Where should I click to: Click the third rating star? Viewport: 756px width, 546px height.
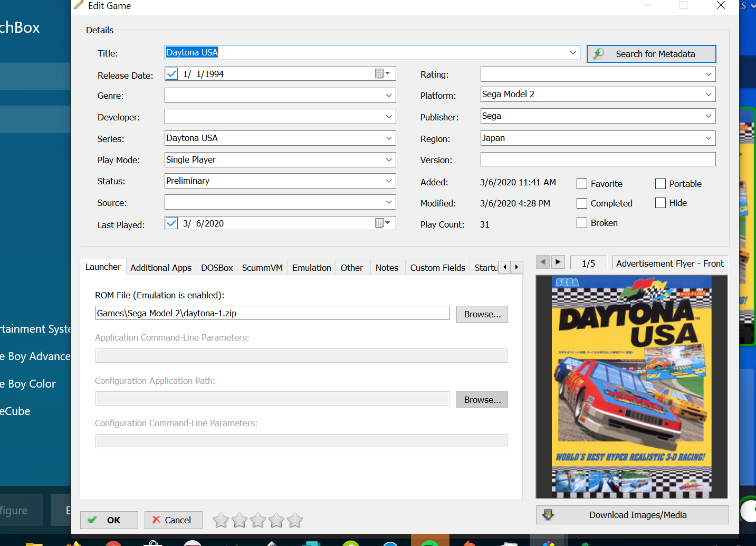(258, 521)
